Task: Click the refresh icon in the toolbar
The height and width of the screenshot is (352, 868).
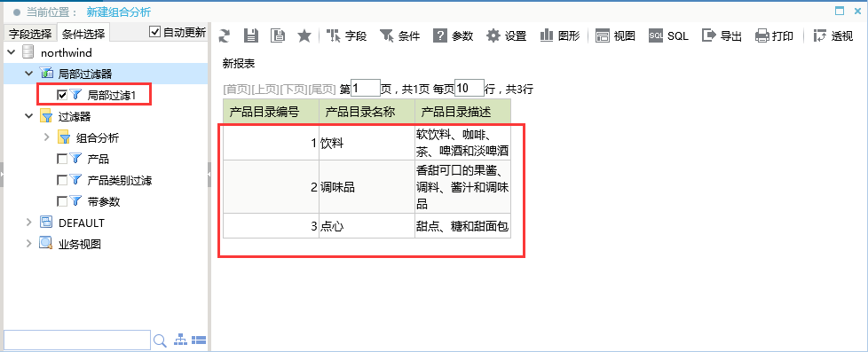Action: [225, 36]
